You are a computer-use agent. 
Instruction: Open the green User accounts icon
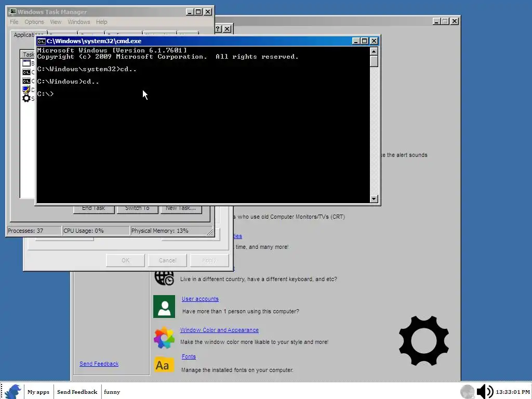tap(164, 307)
